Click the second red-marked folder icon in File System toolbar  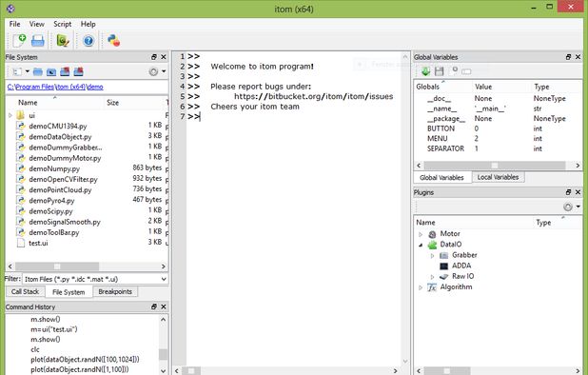point(78,71)
